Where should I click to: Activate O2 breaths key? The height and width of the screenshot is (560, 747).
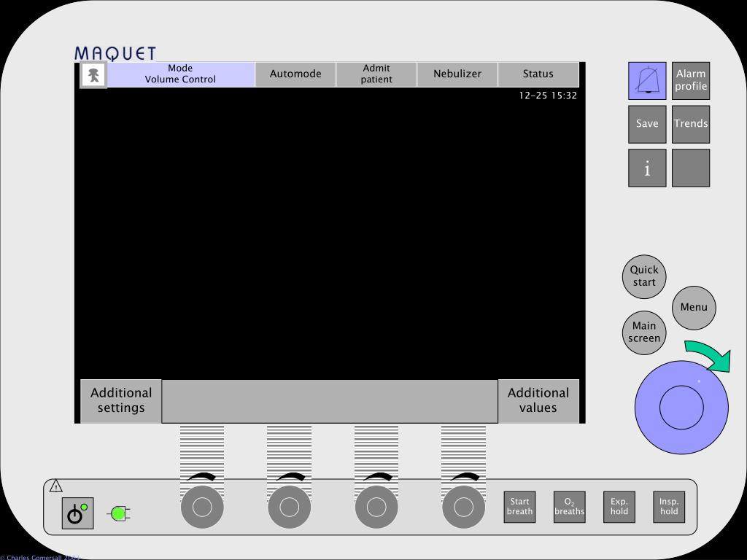pos(569,507)
